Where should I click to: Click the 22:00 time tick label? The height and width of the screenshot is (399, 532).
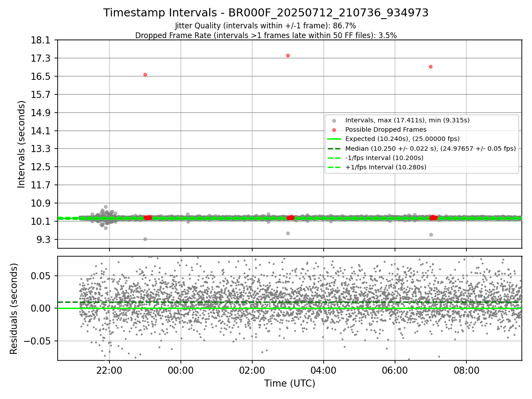[x=110, y=370]
